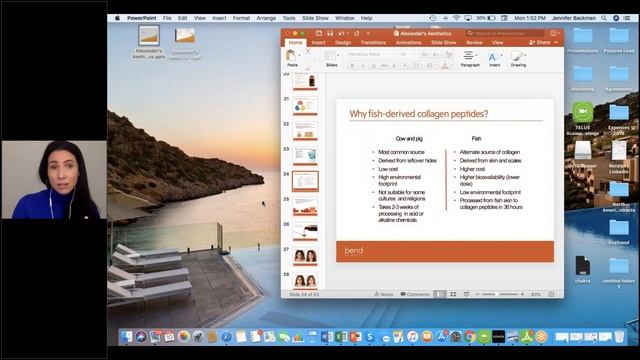Screen dimensions: 640x360
Task: Select slide 25 thumbnail
Action: (x=305, y=207)
